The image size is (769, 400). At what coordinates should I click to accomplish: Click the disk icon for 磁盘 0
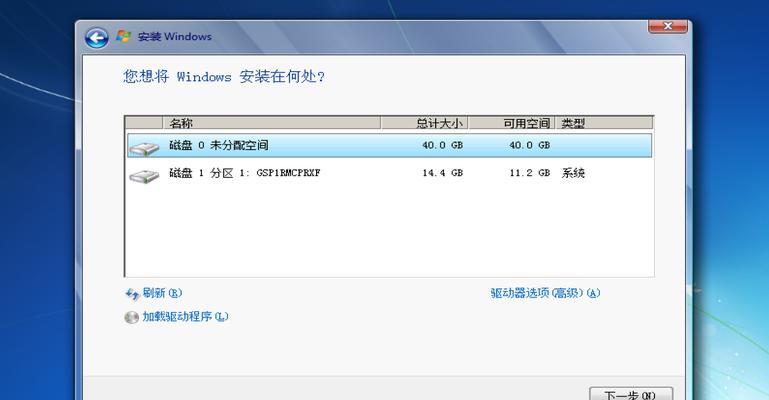tap(144, 147)
